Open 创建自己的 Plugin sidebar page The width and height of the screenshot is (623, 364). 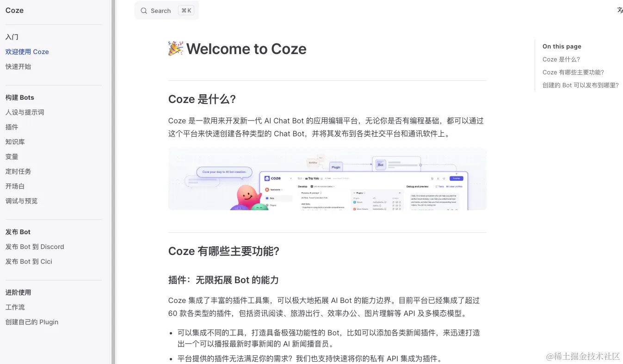pyautogui.click(x=32, y=322)
